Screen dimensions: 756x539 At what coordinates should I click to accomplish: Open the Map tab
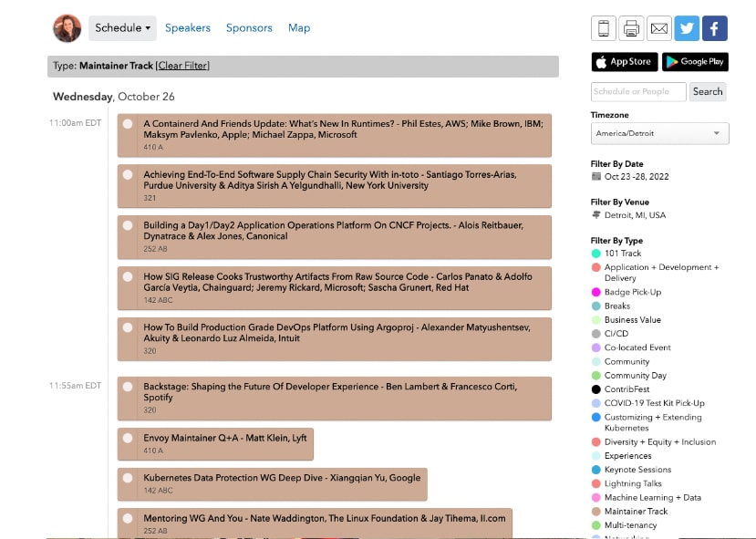(x=299, y=28)
